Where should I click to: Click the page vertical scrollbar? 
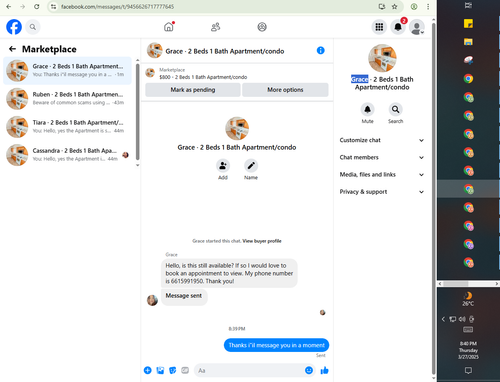tap(433, 200)
